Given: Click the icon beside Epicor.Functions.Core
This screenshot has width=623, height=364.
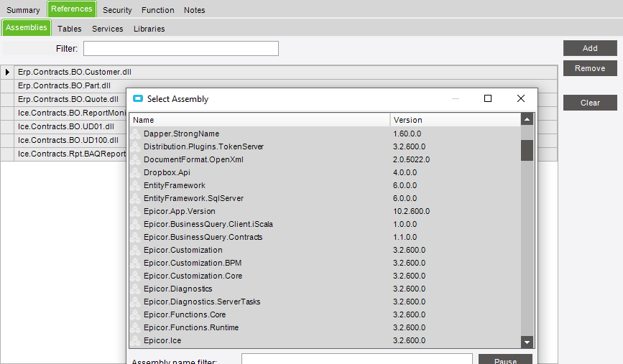Looking at the screenshot, I should tap(136, 314).
